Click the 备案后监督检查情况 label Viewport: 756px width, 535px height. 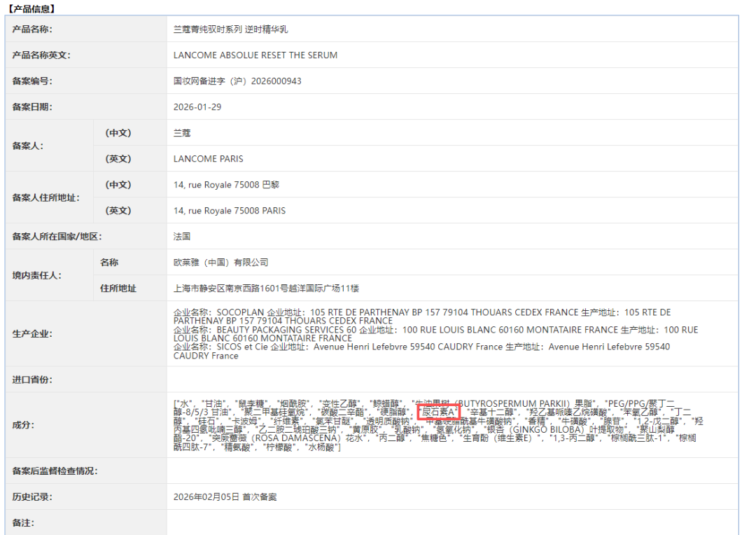(55, 471)
